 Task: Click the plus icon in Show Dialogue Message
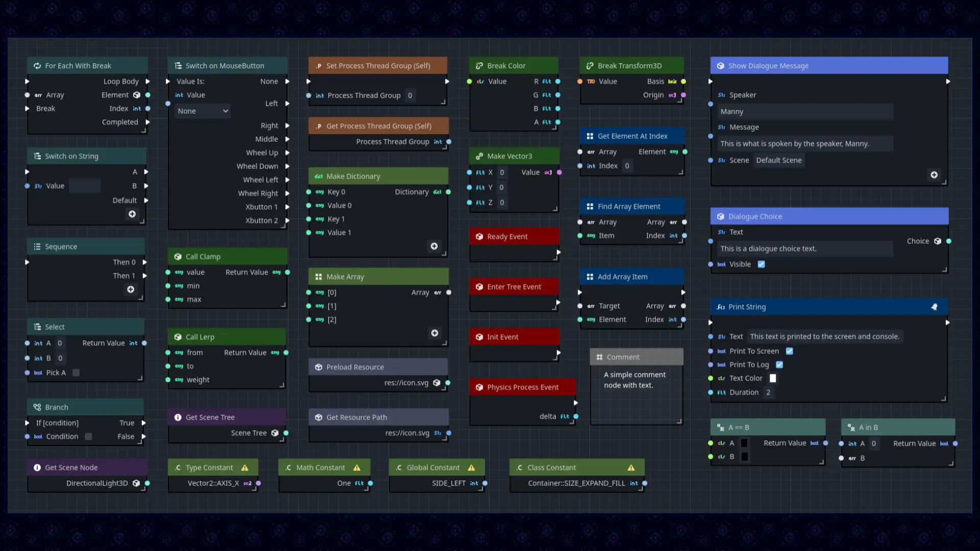(934, 174)
